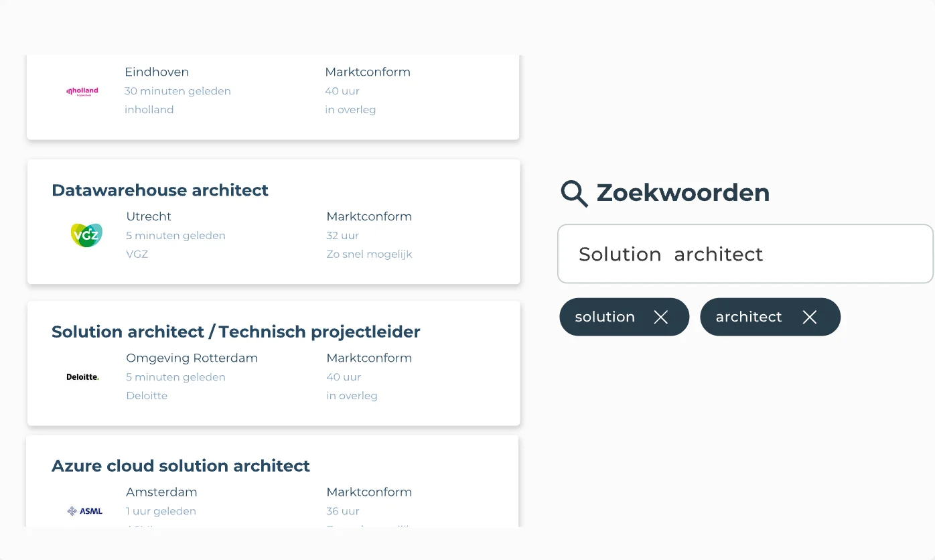Click the 'solution' filter chip
Viewport: 935px width, 560px height.
click(605, 317)
